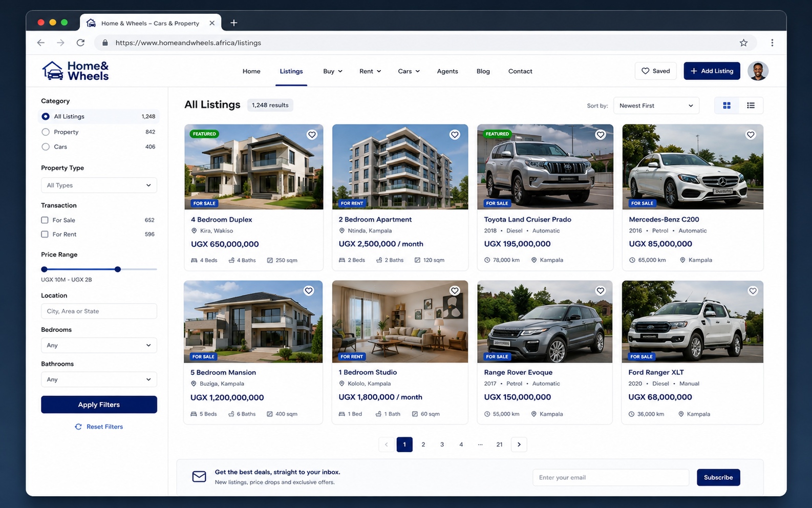Click the Home & Wheels logo
Screen dimensions: 812x508
pyautogui.click(x=75, y=71)
